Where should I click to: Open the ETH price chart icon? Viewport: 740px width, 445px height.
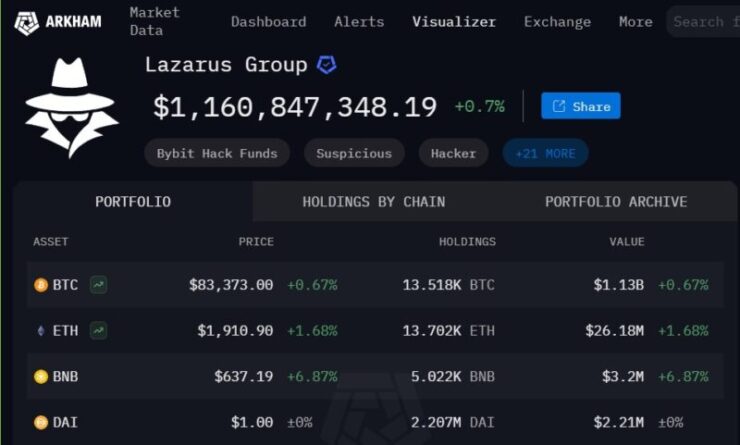click(99, 330)
